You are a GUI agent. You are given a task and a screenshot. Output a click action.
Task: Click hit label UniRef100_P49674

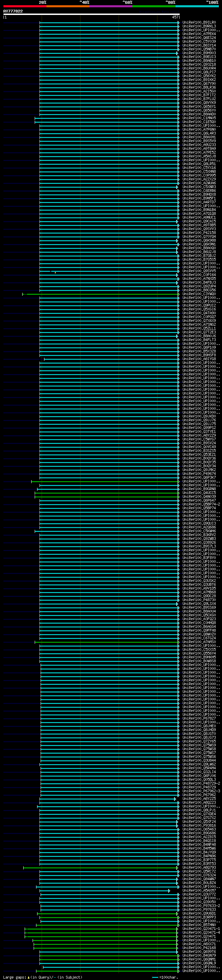click(x=199, y=473)
